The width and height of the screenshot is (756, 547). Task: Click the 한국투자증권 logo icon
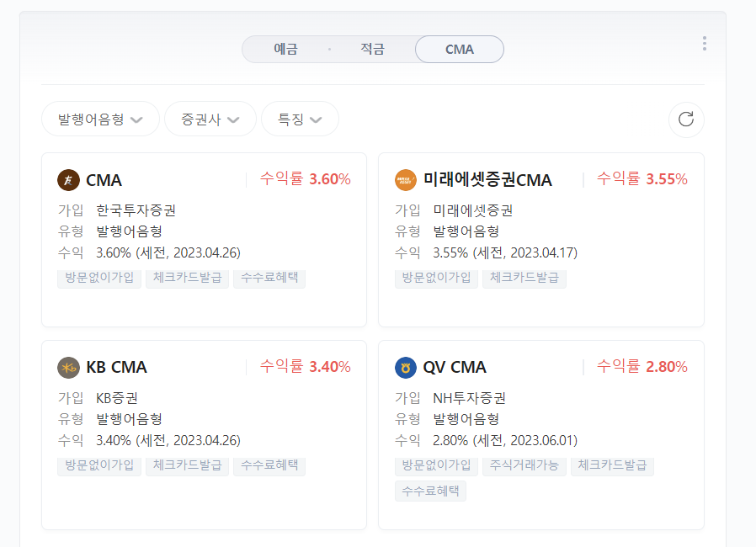[68, 180]
